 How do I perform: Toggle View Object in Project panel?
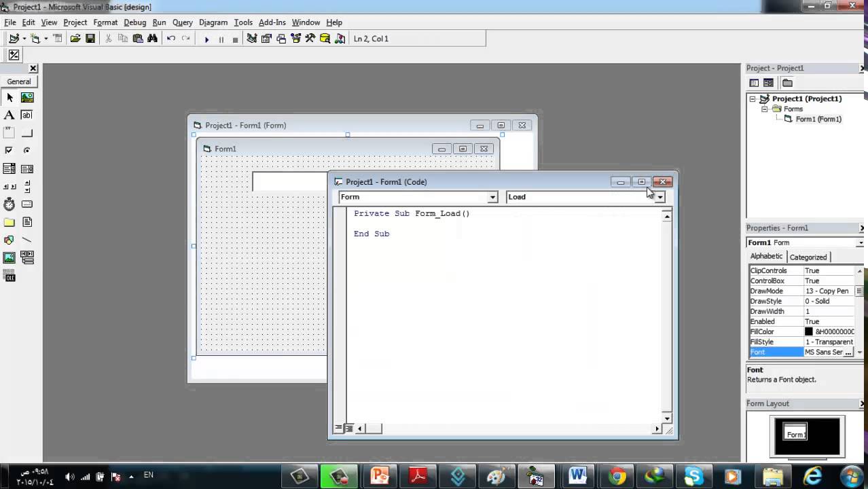(x=768, y=83)
